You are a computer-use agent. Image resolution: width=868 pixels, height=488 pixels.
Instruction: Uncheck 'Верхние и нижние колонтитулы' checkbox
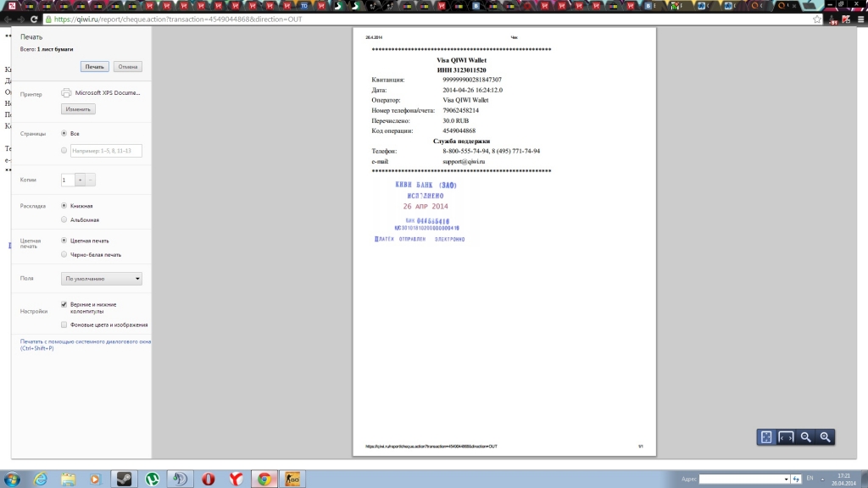coord(64,304)
